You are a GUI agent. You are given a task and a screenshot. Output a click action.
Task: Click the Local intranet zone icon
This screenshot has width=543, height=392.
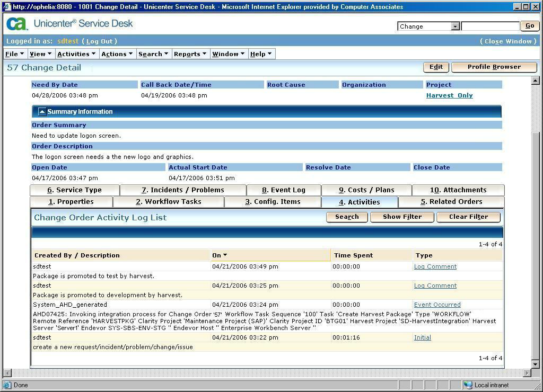468,385
